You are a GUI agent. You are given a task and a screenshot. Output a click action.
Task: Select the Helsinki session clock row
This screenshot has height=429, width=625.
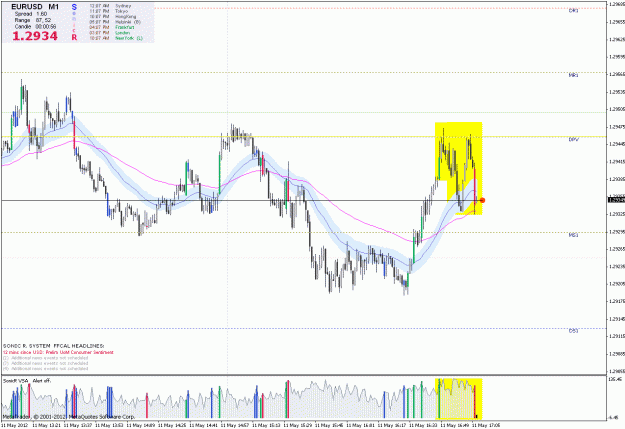click(115, 22)
